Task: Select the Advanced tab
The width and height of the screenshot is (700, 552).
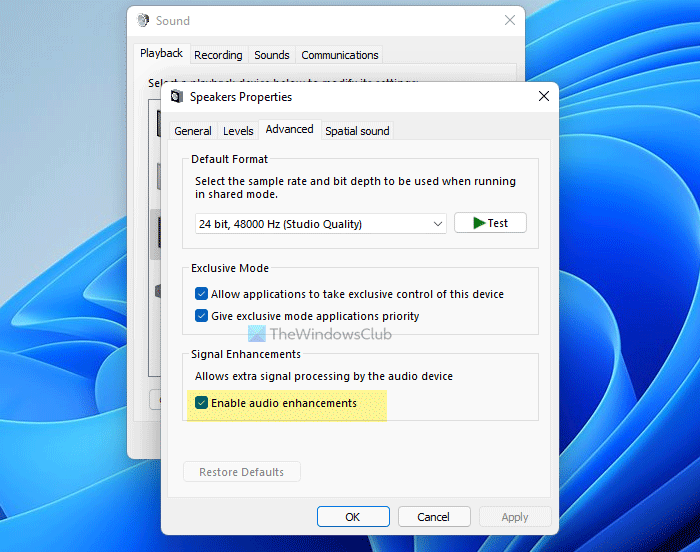Action: (289, 130)
